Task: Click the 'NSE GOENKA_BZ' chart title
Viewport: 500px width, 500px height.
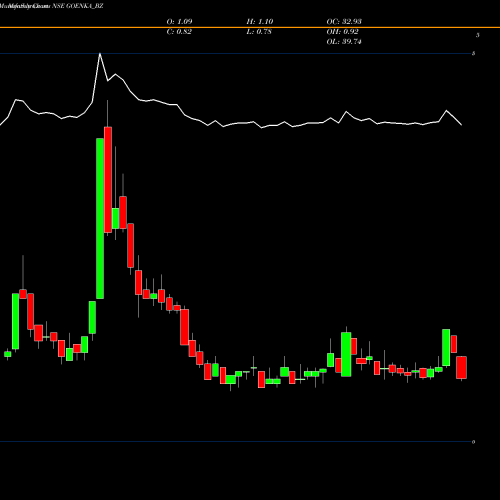Action: (78, 6)
